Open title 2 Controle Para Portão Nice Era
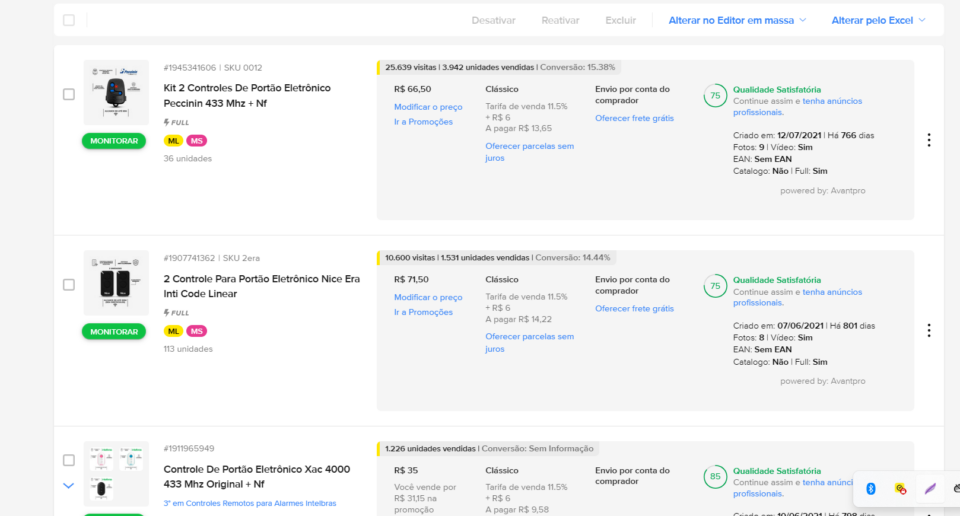Screen dimensions: 960x516 click(x=261, y=286)
